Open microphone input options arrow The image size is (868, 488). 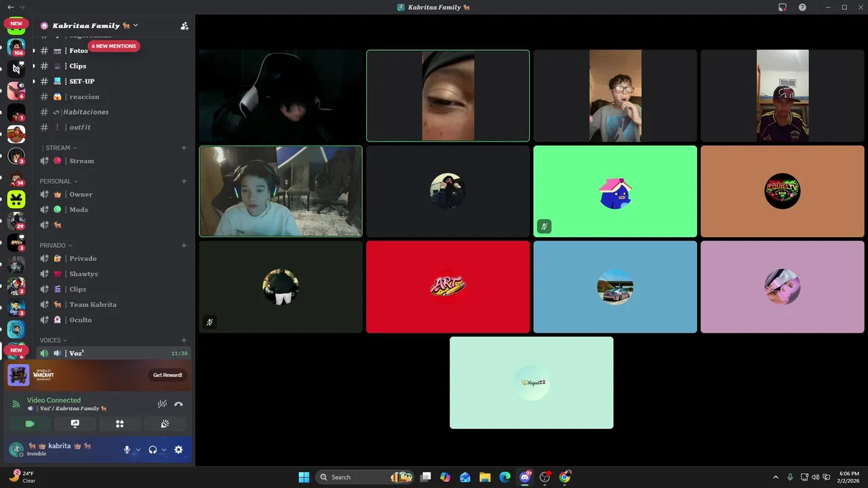click(x=138, y=449)
